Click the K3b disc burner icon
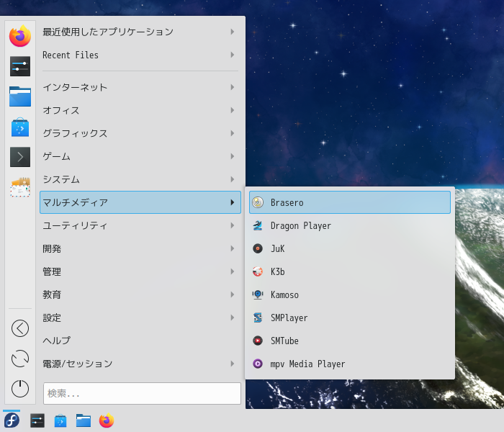 258,271
